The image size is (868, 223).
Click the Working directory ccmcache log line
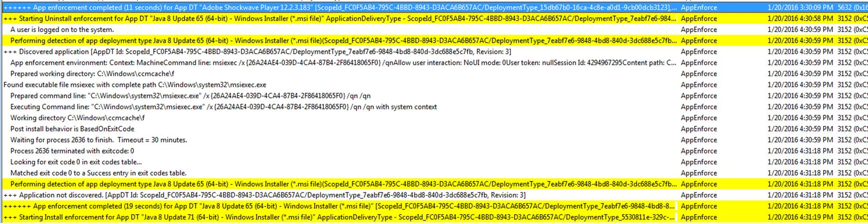coord(434,118)
